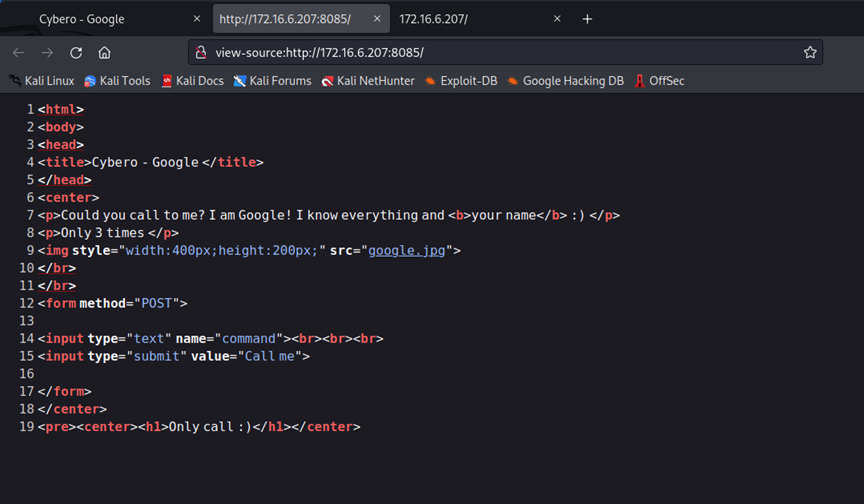Bookmark this page with the star icon
Viewport: 864px width, 504px height.
pos(809,52)
